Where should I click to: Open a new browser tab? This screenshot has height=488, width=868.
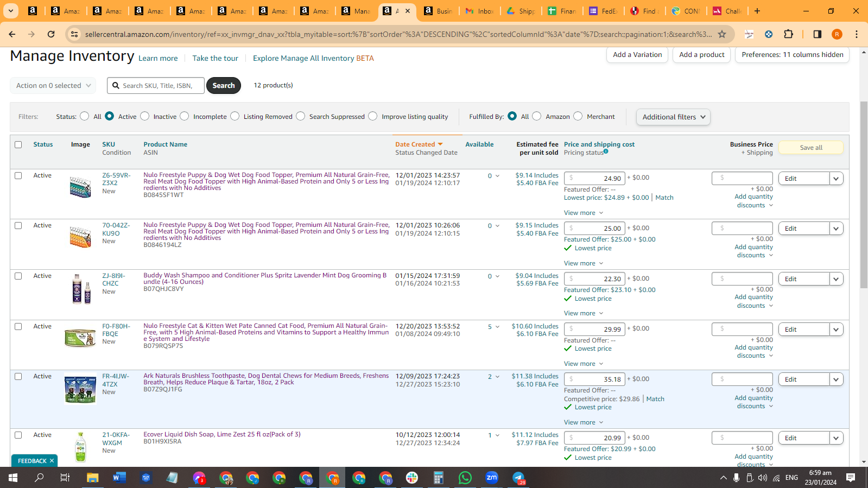click(757, 11)
